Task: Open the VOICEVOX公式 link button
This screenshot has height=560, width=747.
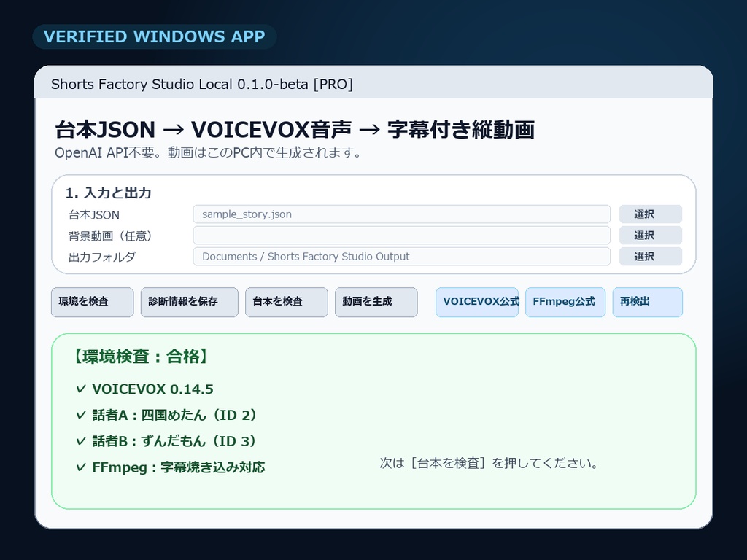Action: (477, 302)
